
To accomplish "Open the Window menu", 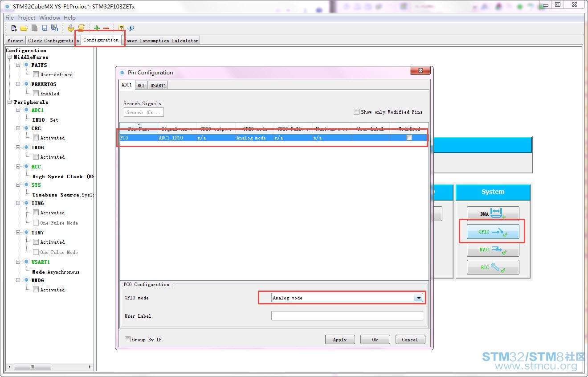I will [49, 18].
